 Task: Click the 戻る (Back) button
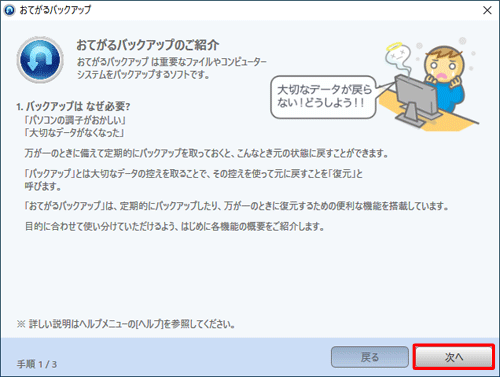coord(370,357)
